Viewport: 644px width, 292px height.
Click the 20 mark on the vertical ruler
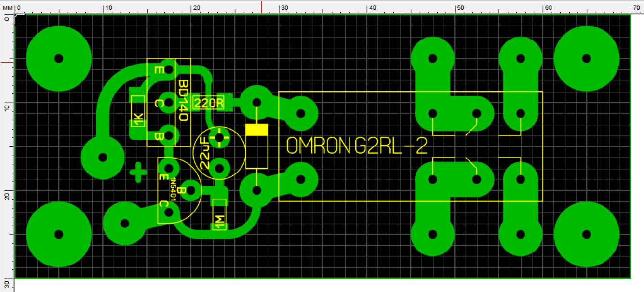(x=7, y=197)
